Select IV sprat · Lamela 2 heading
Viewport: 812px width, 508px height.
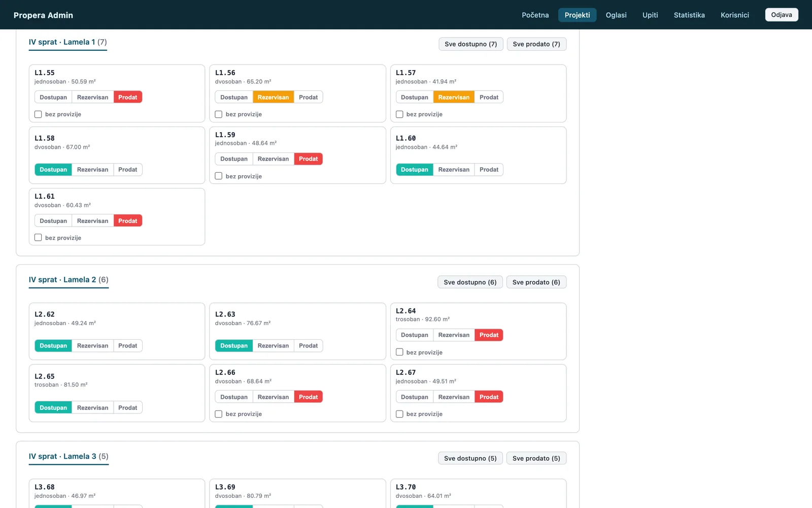(69, 280)
